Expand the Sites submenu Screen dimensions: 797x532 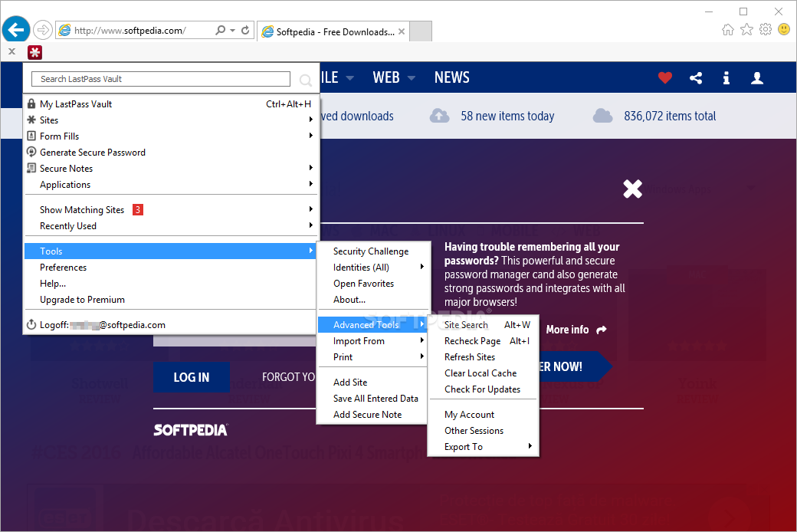click(171, 120)
